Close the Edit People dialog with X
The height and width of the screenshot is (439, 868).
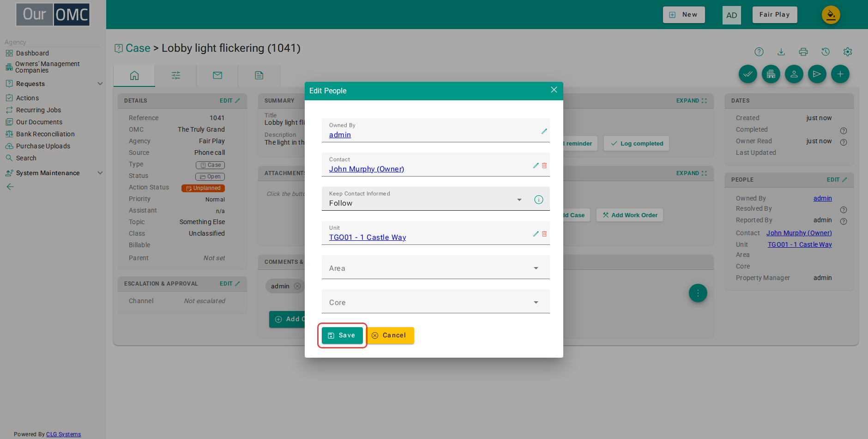point(554,90)
